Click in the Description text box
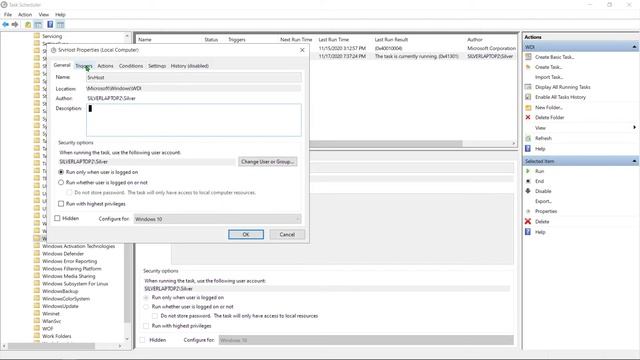The height and width of the screenshot is (360, 640). (x=194, y=120)
